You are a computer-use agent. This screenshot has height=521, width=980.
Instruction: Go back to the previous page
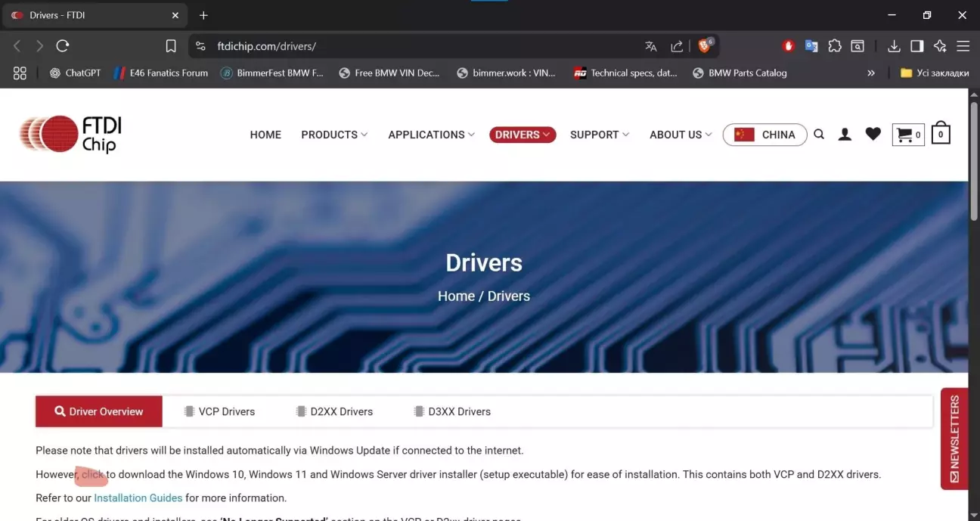(x=17, y=46)
